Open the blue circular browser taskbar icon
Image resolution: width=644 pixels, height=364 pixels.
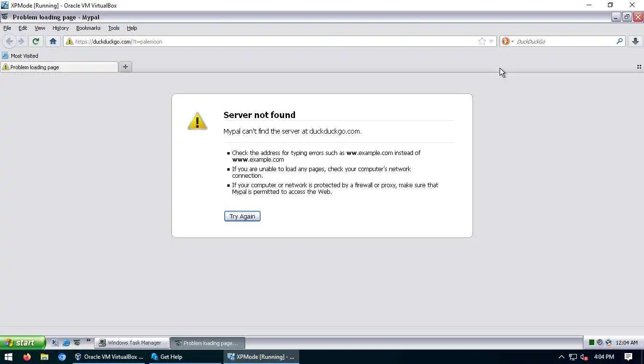62,357
